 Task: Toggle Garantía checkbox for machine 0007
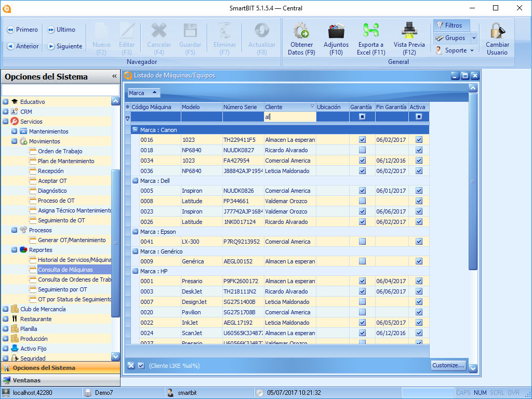coord(362,302)
